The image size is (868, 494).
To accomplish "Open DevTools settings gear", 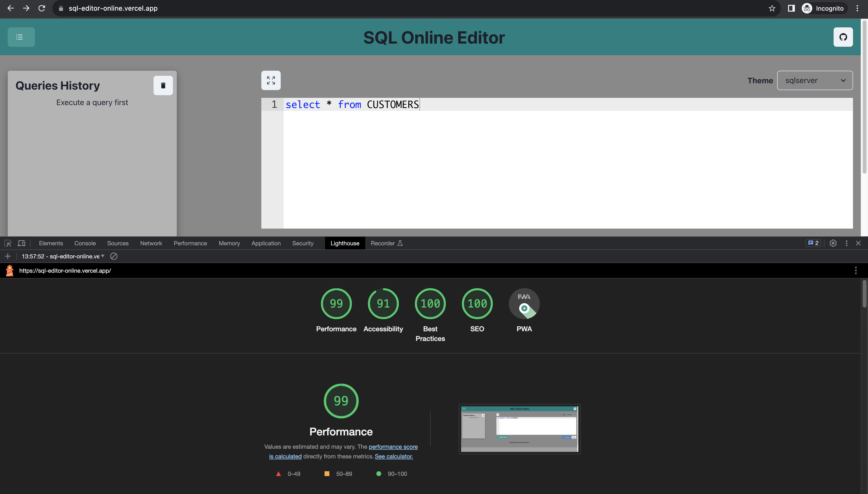I will [833, 243].
